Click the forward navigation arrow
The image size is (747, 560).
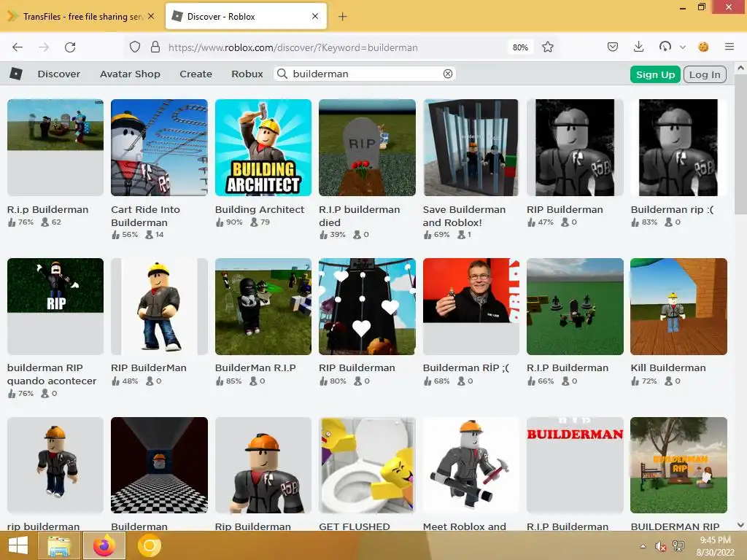pyautogui.click(x=44, y=47)
